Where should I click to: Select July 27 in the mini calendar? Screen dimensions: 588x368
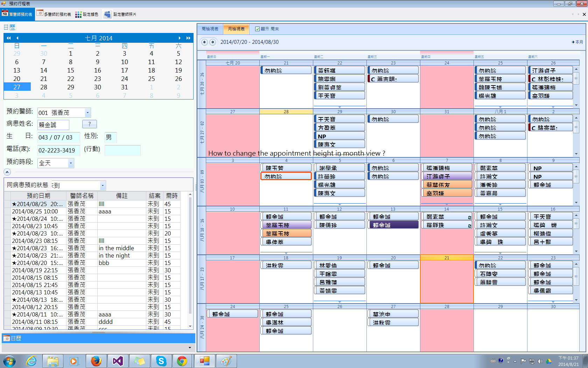[17, 87]
